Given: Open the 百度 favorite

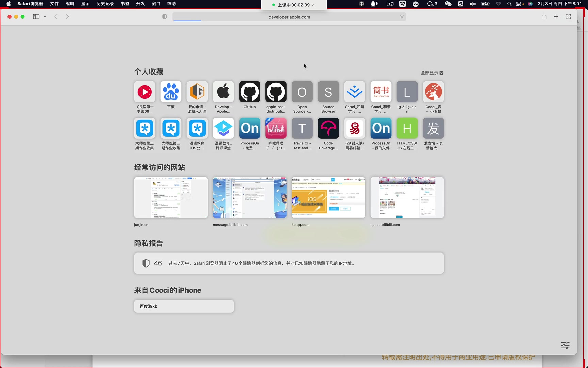Looking at the screenshot, I should pos(170,92).
